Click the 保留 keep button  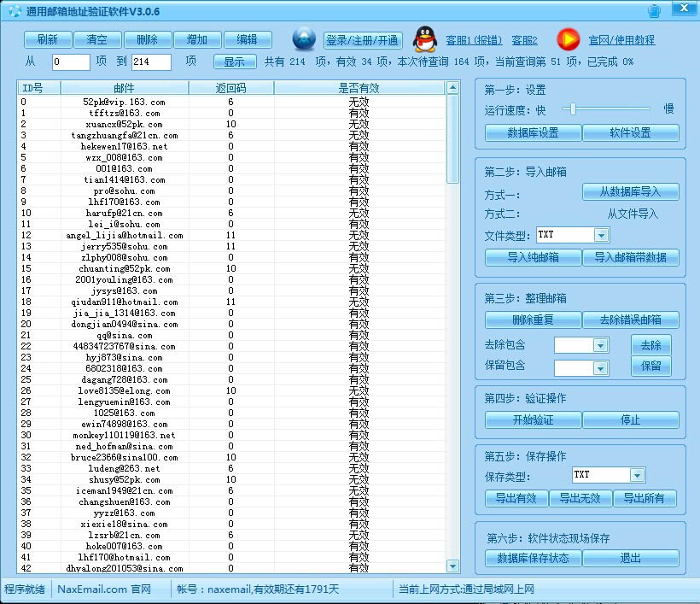point(650,366)
